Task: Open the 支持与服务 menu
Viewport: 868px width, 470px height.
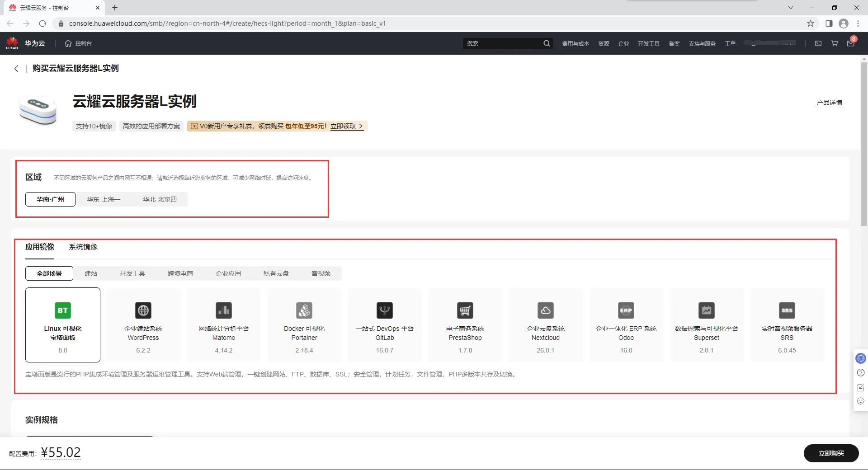Action: 702,43
